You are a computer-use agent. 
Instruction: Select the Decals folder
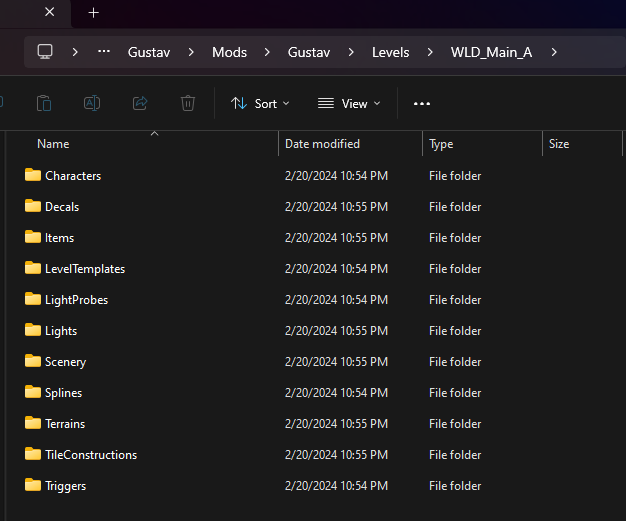click(52, 207)
